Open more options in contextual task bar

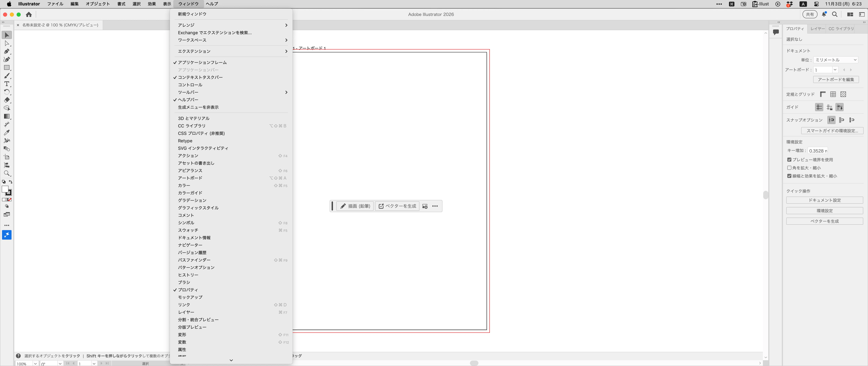pyautogui.click(x=435, y=206)
